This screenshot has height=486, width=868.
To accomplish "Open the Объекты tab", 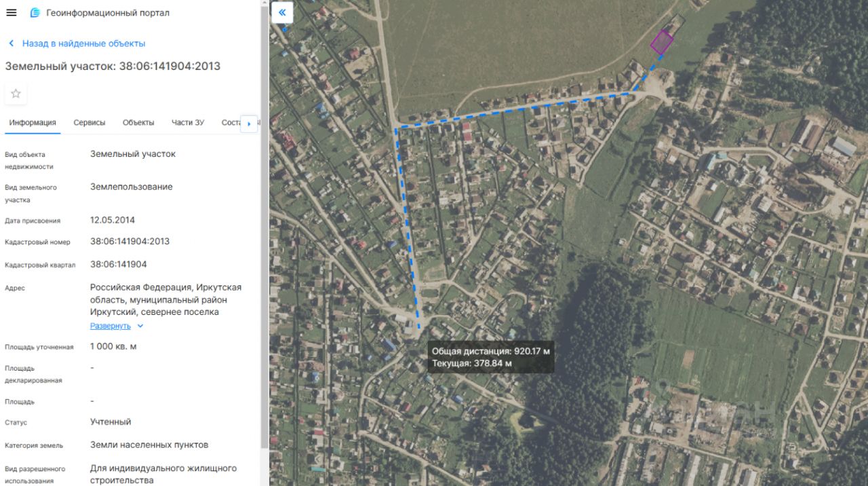I will [138, 123].
